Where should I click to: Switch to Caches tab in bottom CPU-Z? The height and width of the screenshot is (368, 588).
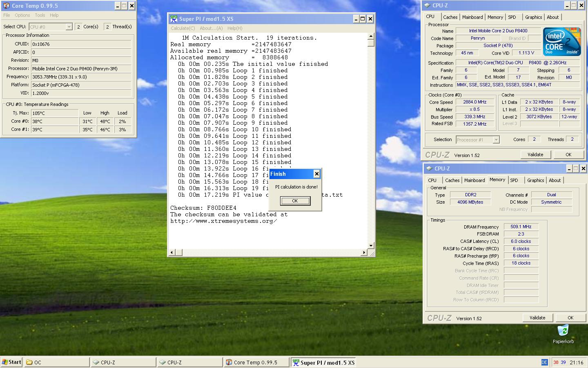(452, 180)
